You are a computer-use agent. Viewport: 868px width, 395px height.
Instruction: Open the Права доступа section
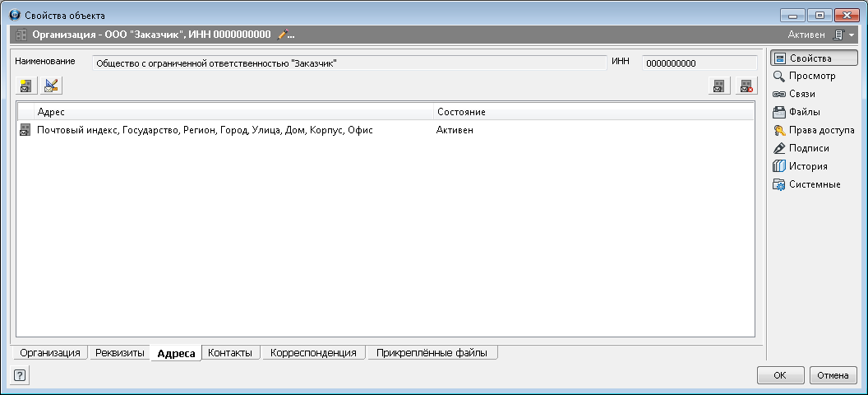tap(821, 130)
